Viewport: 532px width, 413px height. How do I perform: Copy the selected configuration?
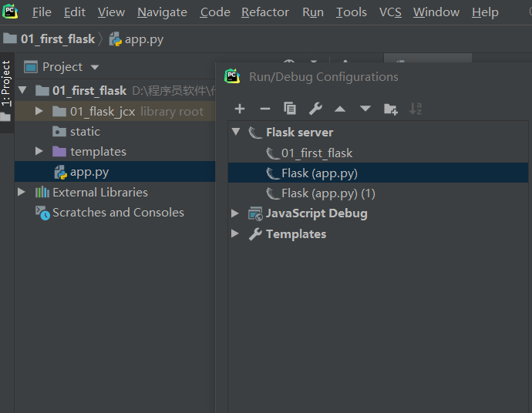[290, 109]
